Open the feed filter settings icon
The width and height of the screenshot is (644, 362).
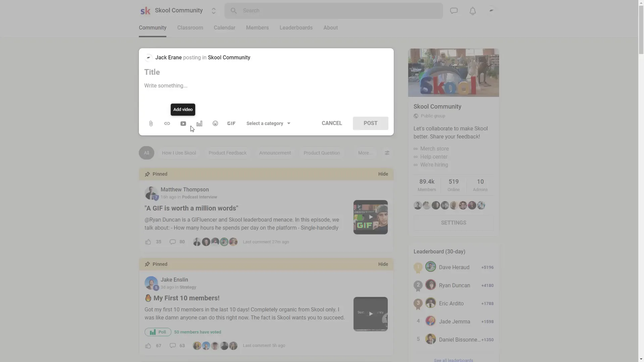[387, 153]
